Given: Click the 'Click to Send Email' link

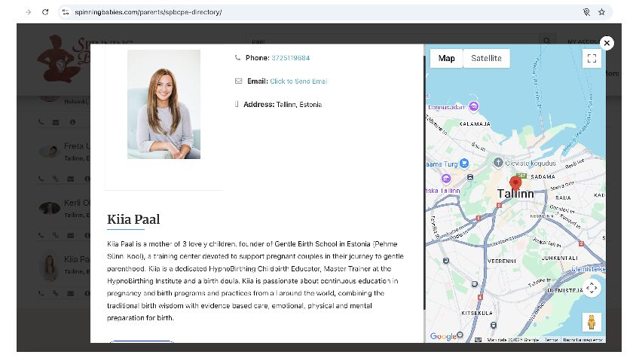Looking at the screenshot, I should click(x=298, y=81).
